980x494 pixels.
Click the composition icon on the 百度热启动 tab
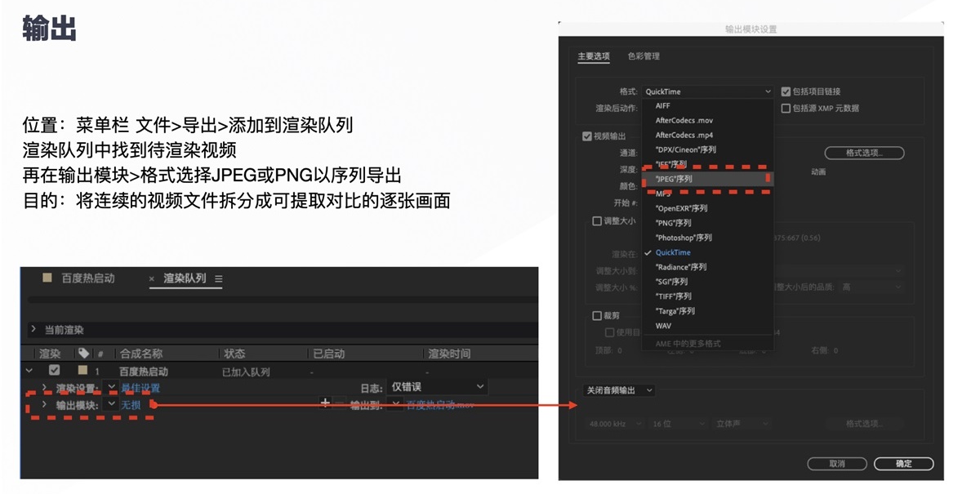click(47, 278)
